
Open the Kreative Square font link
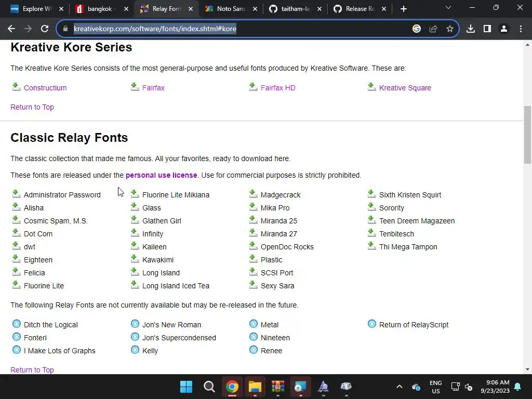coord(405,88)
